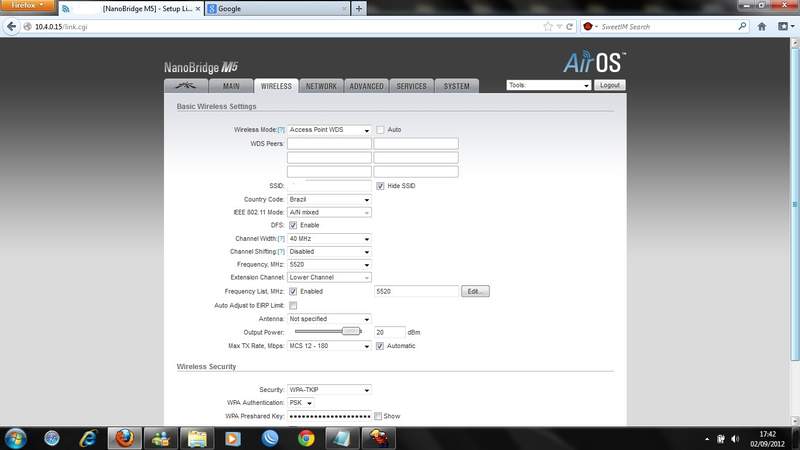Show the WPA Preshared Key checkbox

click(378, 416)
